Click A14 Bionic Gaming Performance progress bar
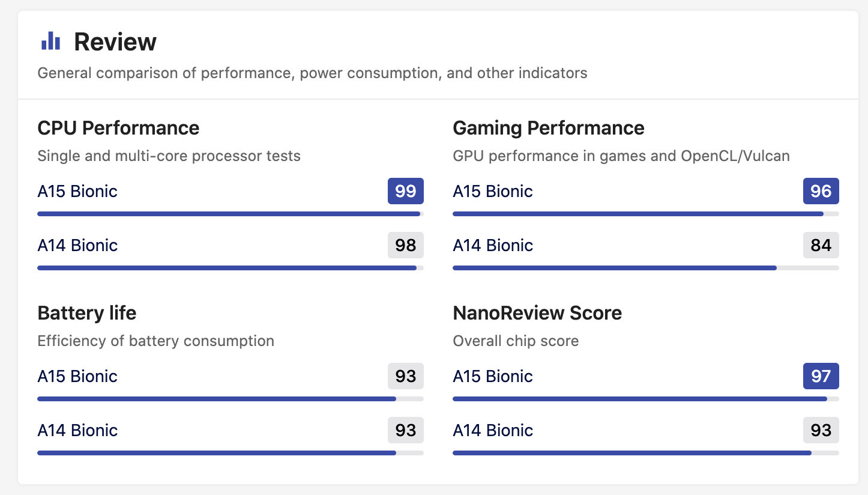Viewport: 868px width, 495px height. [645, 268]
